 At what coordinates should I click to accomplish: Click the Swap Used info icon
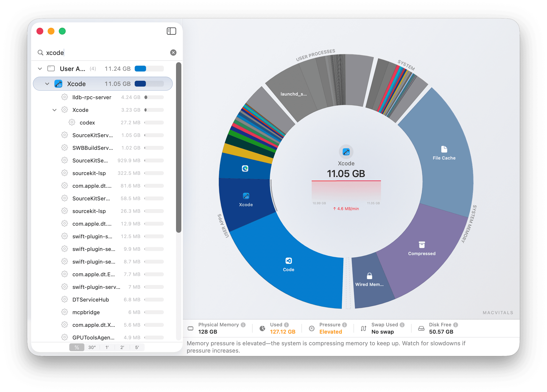[402, 325]
